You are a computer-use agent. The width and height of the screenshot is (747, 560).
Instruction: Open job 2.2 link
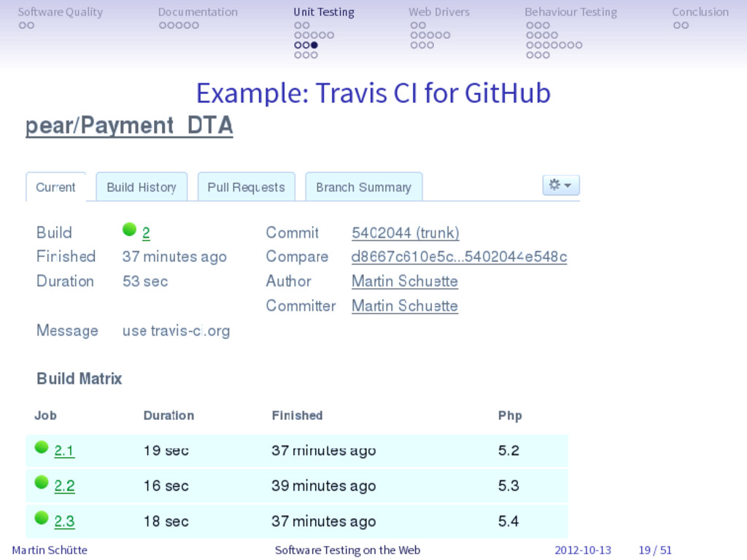coord(64,486)
